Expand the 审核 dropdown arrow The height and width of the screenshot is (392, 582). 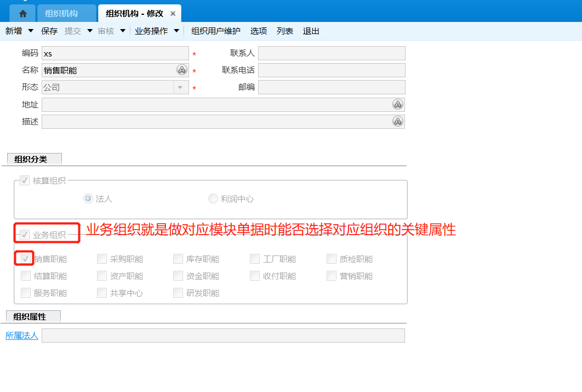click(x=123, y=31)
